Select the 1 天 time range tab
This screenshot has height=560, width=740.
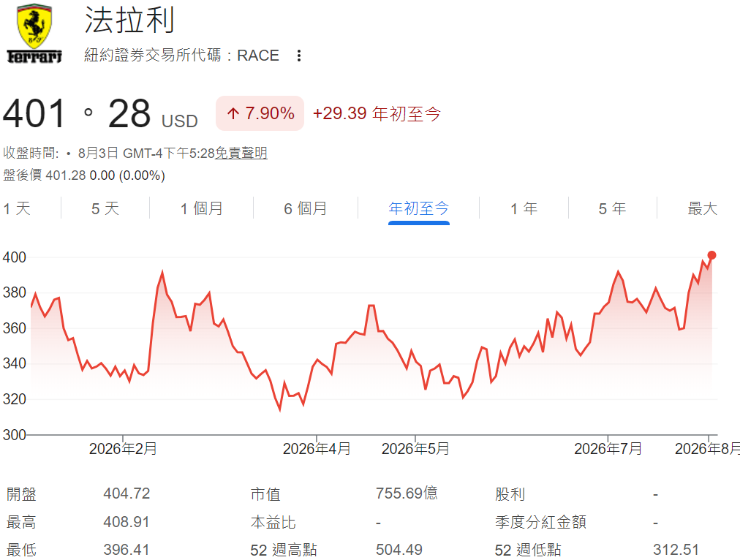(x=17, y=208)
